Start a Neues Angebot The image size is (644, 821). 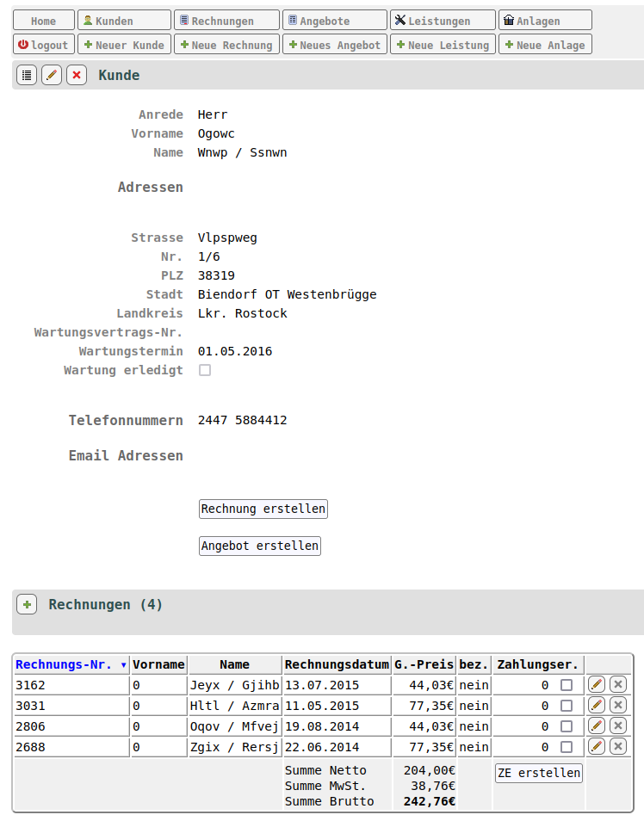pyautogui.click(x=335, y=45)
